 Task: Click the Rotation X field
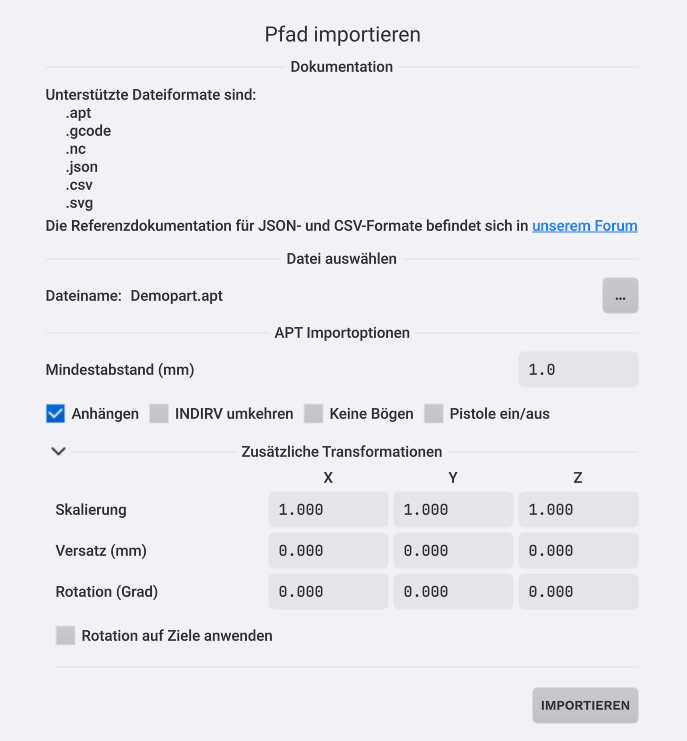328,592
